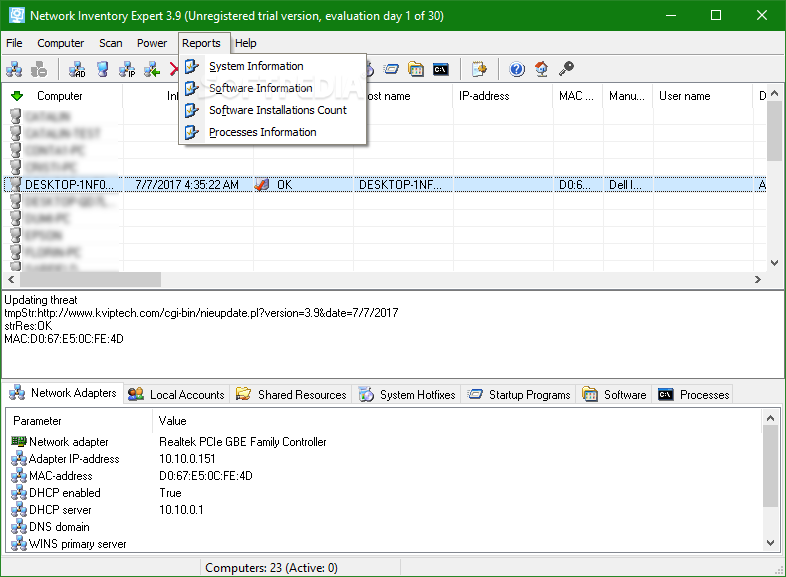The image size is (786, 577).
Task: Click the computer list horizontal scrollbar thumb
Action: pos(90,280)
